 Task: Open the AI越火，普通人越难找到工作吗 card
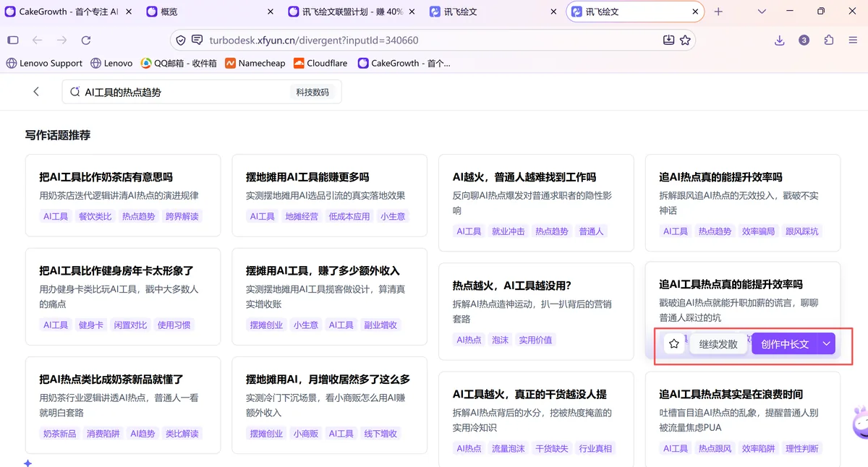click(x=536, y=202)
